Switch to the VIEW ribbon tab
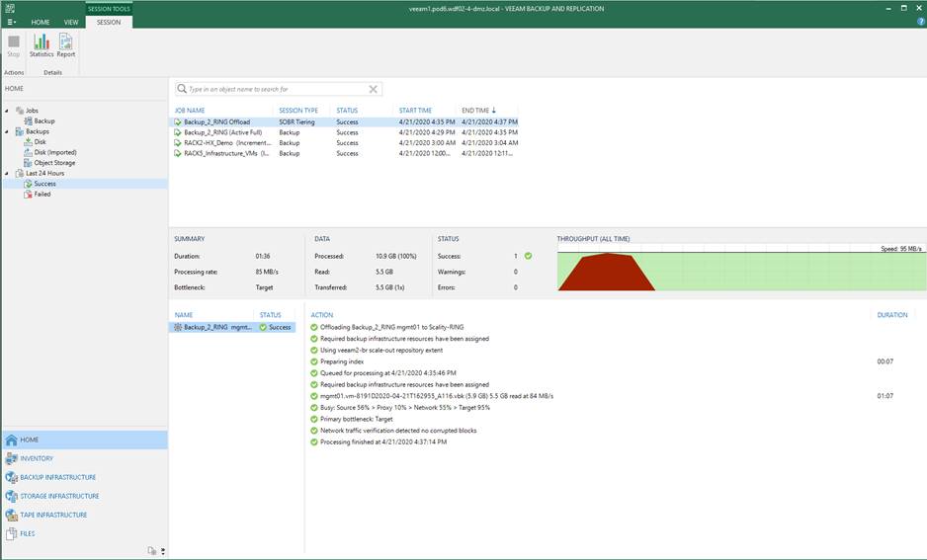927x560 pixels. tap(71, 22)
